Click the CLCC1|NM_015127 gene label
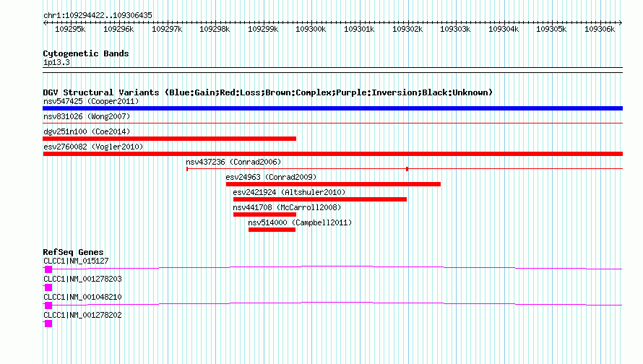 (76, 261)
